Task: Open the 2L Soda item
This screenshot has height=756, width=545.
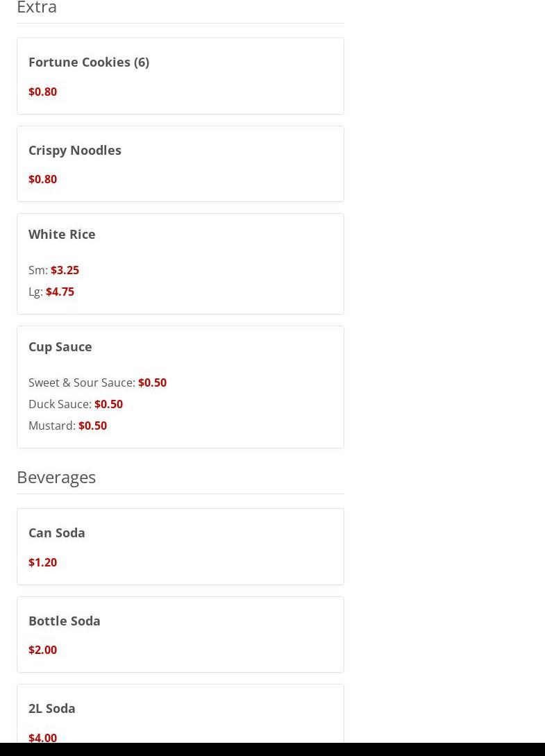Action: tap(52, 708)
